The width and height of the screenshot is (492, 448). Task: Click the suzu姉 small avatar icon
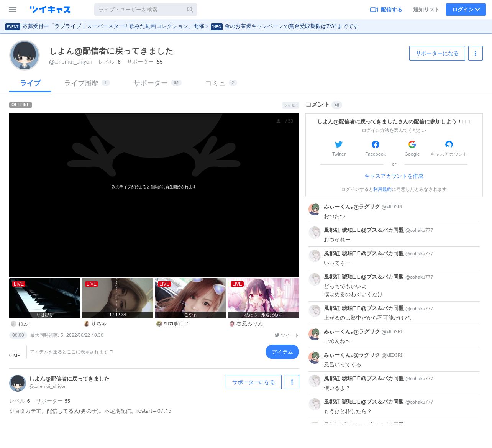tap(159, 324)
